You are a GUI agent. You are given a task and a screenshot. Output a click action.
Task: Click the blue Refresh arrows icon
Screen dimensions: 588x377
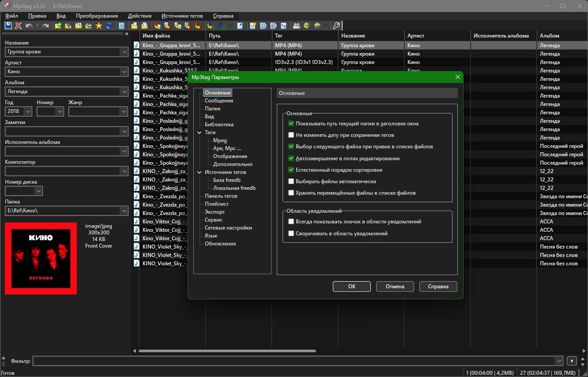[x=109, y=26]
